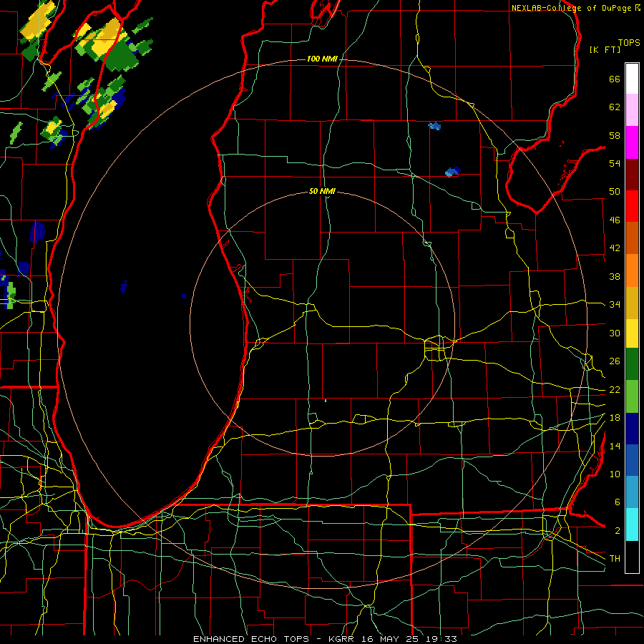Click the bright red 50 kft swatch
Image resolution: width=644 pixels, height=644 pixels.
[x=632, y=206]
